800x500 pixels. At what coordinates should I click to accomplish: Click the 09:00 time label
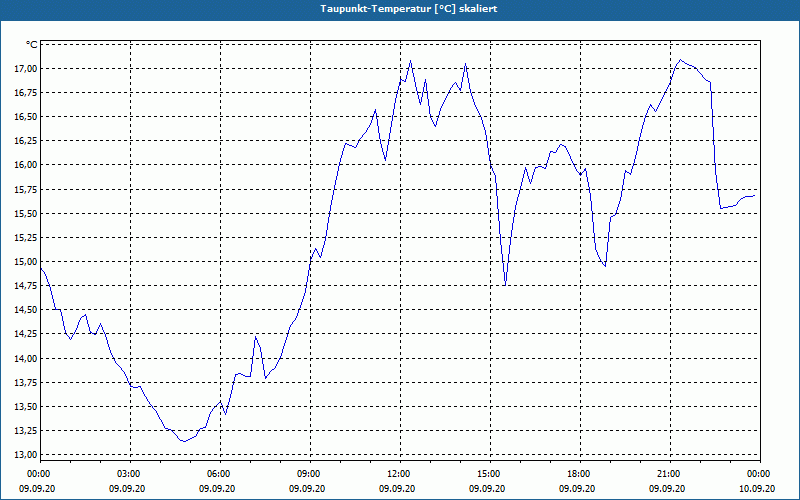(310, 474)
